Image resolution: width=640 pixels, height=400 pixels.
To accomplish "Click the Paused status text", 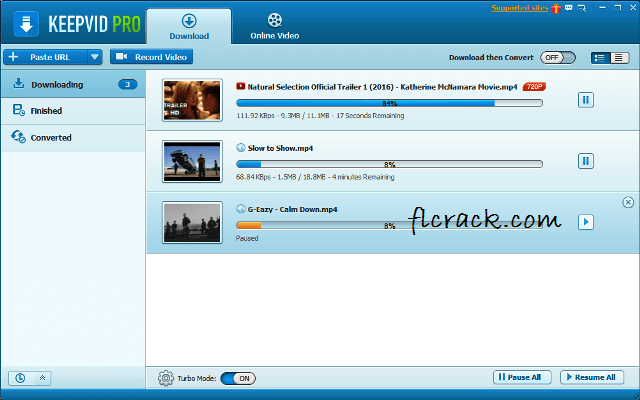I will coord(247,238).
